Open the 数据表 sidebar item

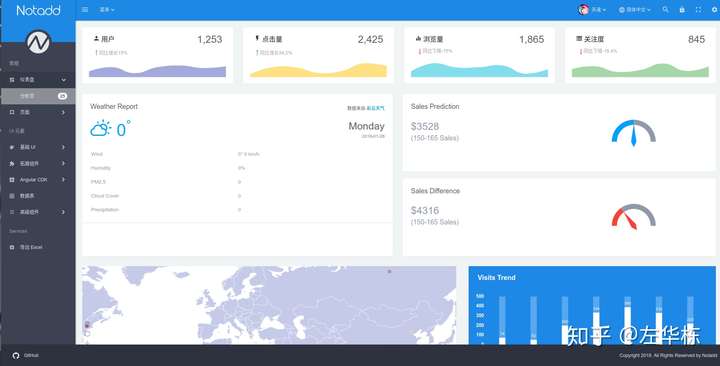tap(38, 196)
